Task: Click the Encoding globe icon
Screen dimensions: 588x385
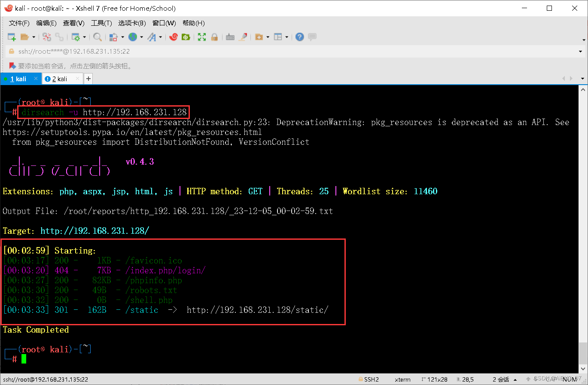Action: point(133,37)
